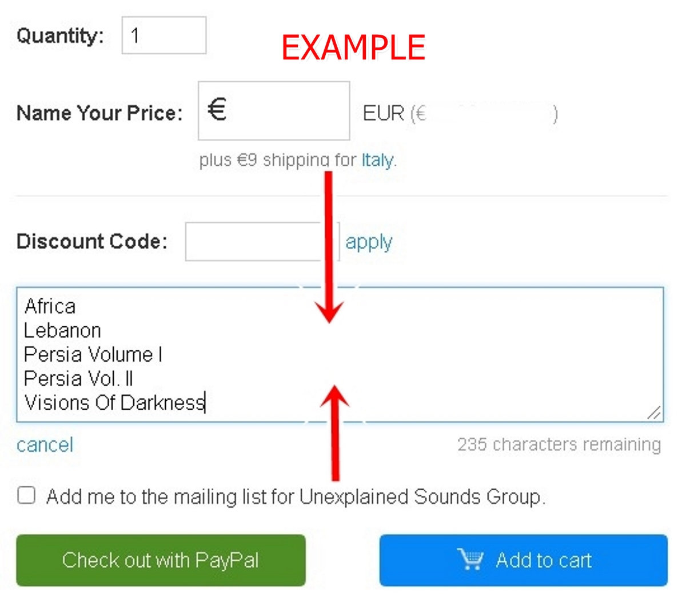This screenshot has height=616, width=686.
Task: Apply the discount code
Action: click(x=369, y=242)
